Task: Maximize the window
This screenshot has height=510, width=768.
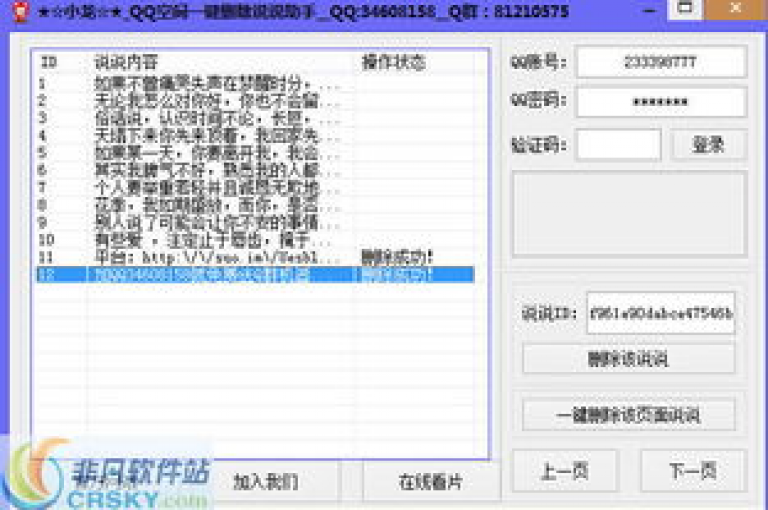Action: (685, 9)
